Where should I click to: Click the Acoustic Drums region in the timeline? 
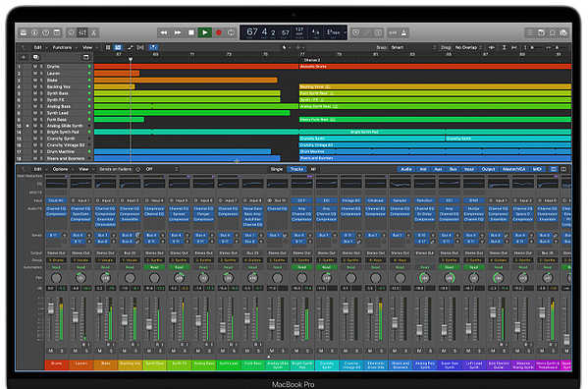(x=435, y=67)
